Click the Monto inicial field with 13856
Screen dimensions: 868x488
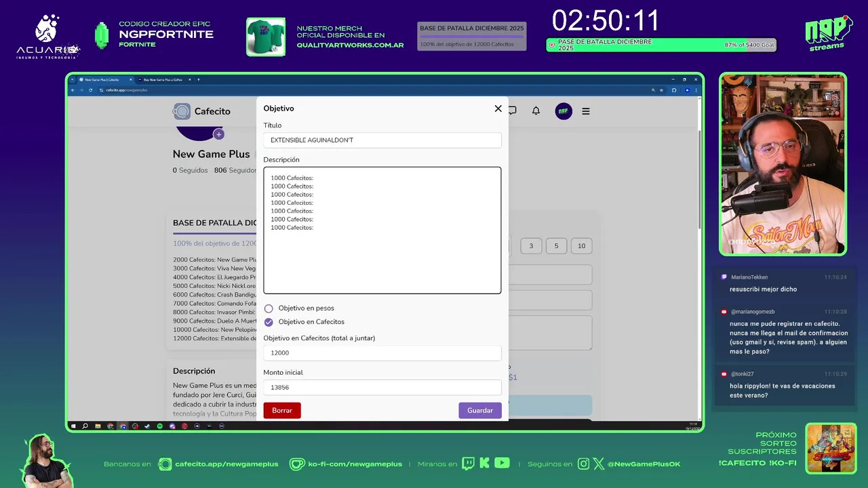pos(382,388)
